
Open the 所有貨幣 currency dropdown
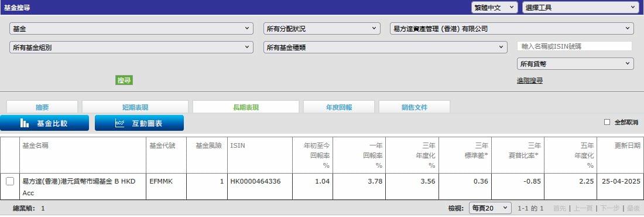tap(576, 64)
